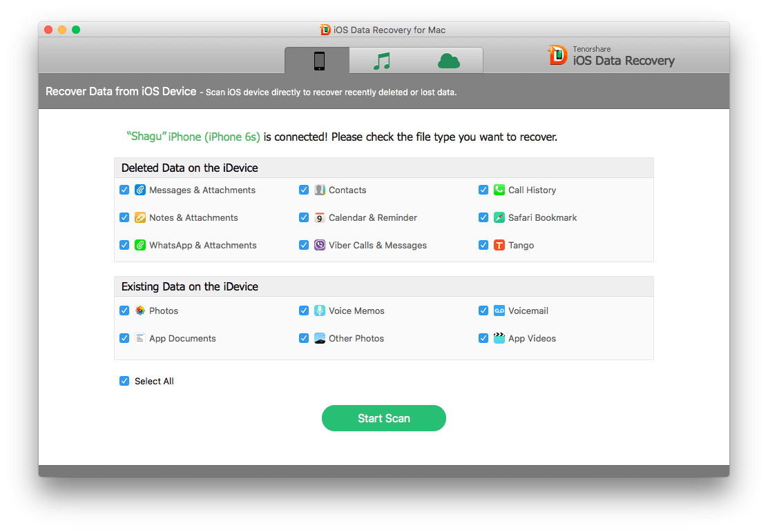Uncheck the Other Photos checkbox

pos(304,337)
